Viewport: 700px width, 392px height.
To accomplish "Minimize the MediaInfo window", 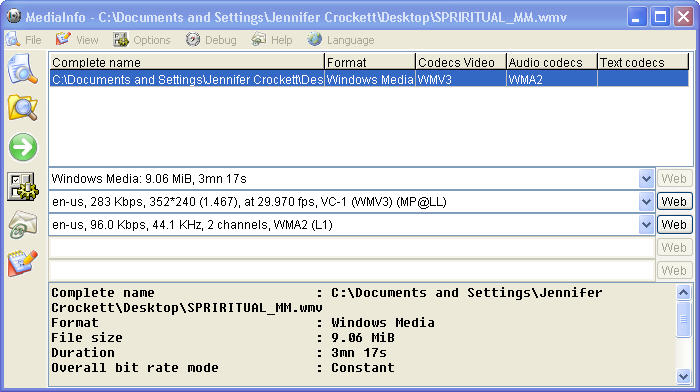I will (x=637, y=17).
